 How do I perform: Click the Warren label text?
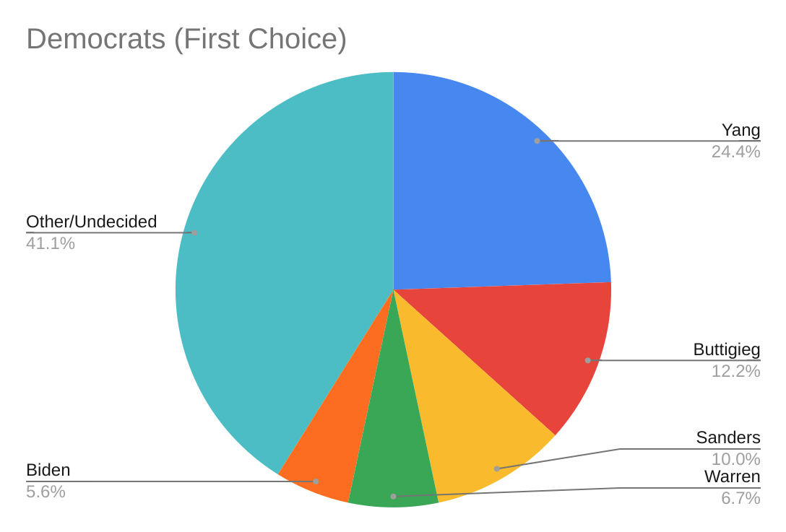733,476
